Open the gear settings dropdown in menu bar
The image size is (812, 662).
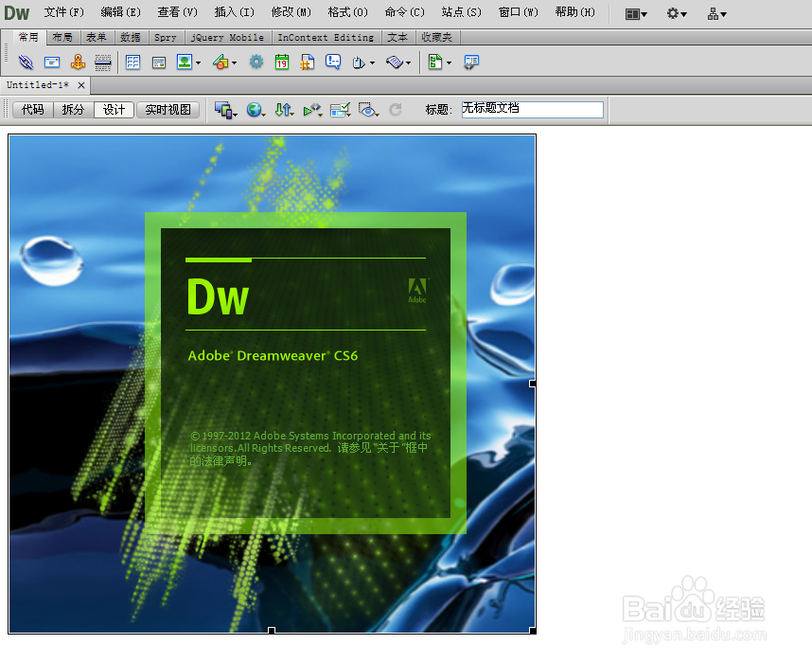677,13
